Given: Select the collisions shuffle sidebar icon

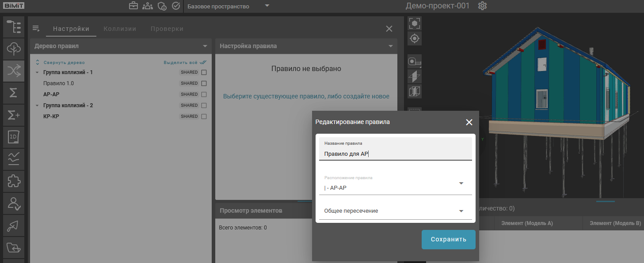Looking at the screenshot, I should tap(14, 71).
